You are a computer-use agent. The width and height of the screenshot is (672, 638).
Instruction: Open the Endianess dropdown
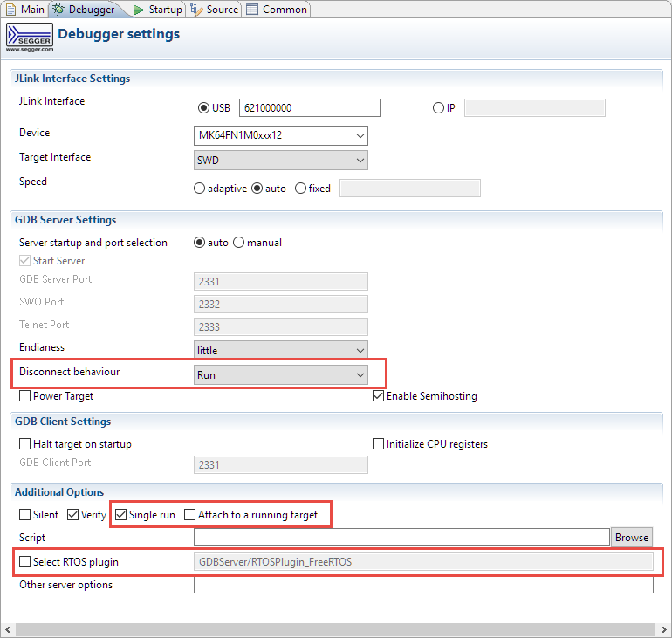[x=280, y=351]
